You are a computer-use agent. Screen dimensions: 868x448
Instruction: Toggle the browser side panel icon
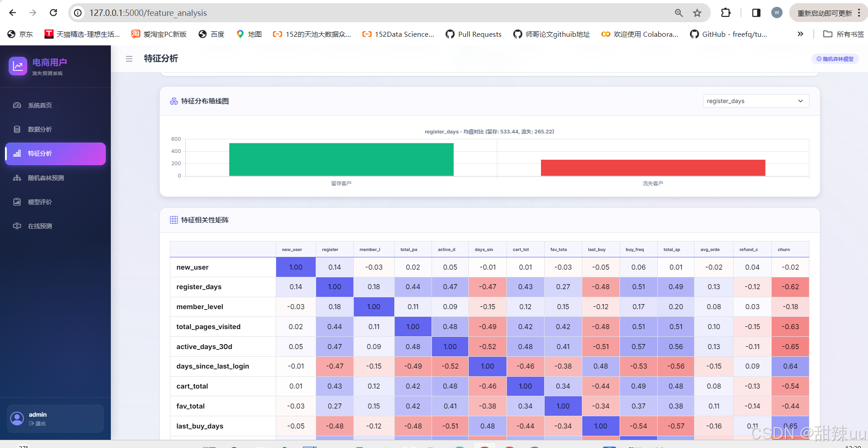756,13
